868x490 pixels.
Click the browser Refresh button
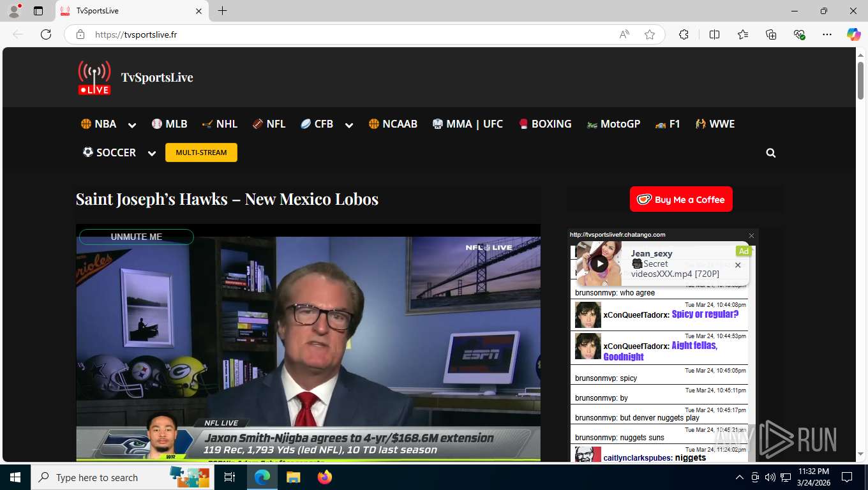point(46,34)
